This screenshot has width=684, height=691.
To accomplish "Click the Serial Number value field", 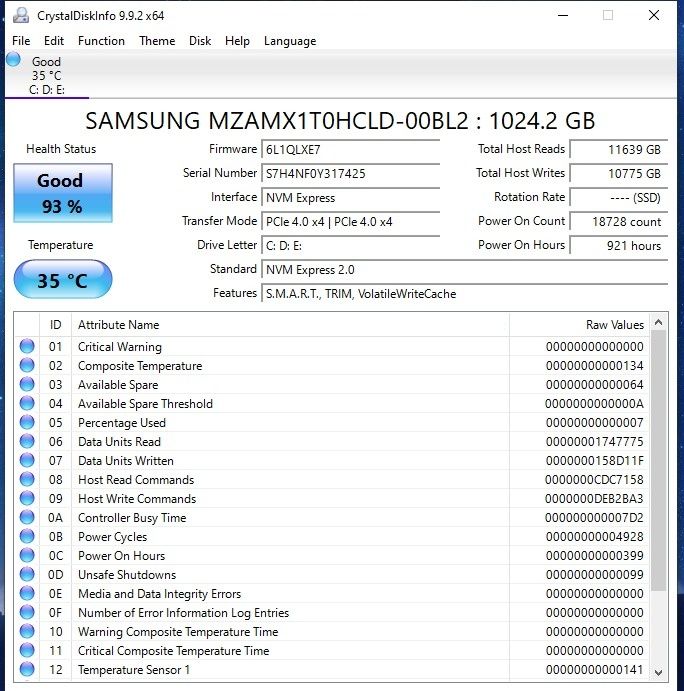I will pyautogui.click(x=351, y=174).
